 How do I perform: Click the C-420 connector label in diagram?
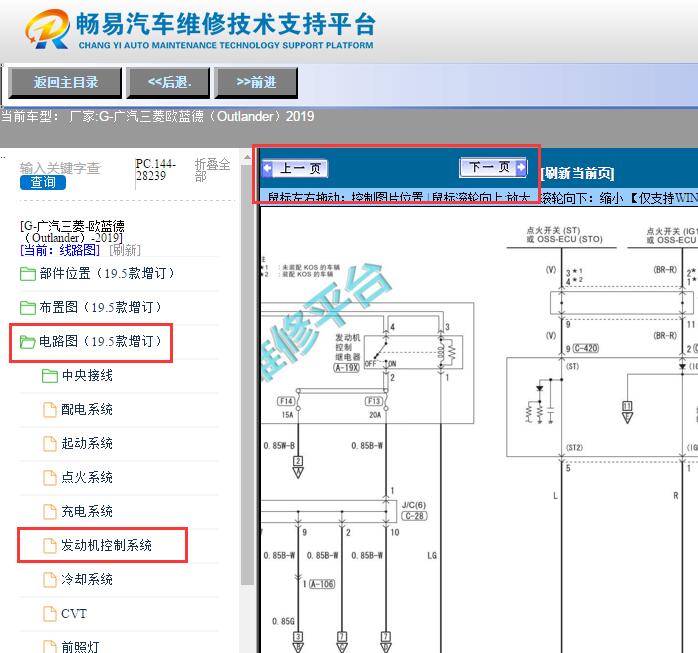pos(585,348)
